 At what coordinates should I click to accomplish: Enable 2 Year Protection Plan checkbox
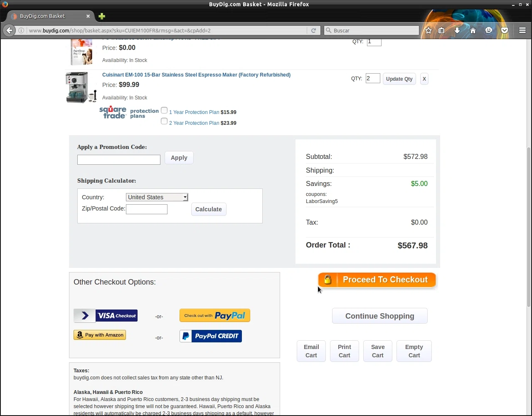164,121
